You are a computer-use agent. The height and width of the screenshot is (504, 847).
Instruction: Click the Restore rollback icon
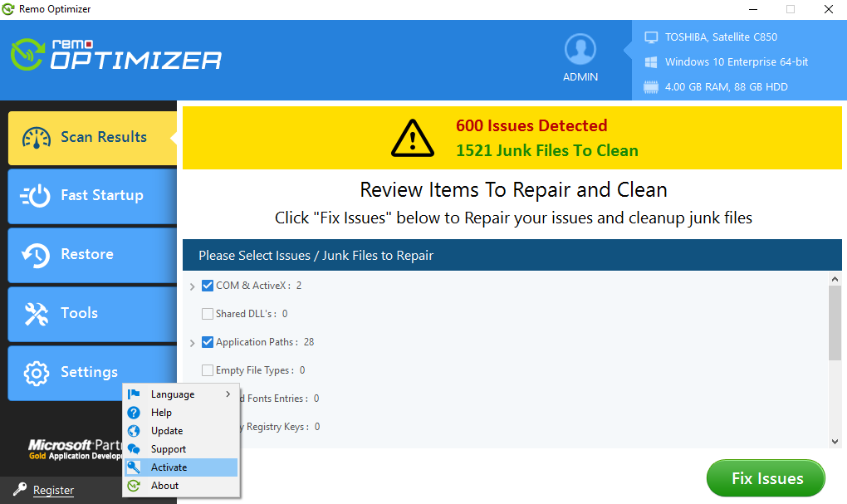[x=37, y=254]
